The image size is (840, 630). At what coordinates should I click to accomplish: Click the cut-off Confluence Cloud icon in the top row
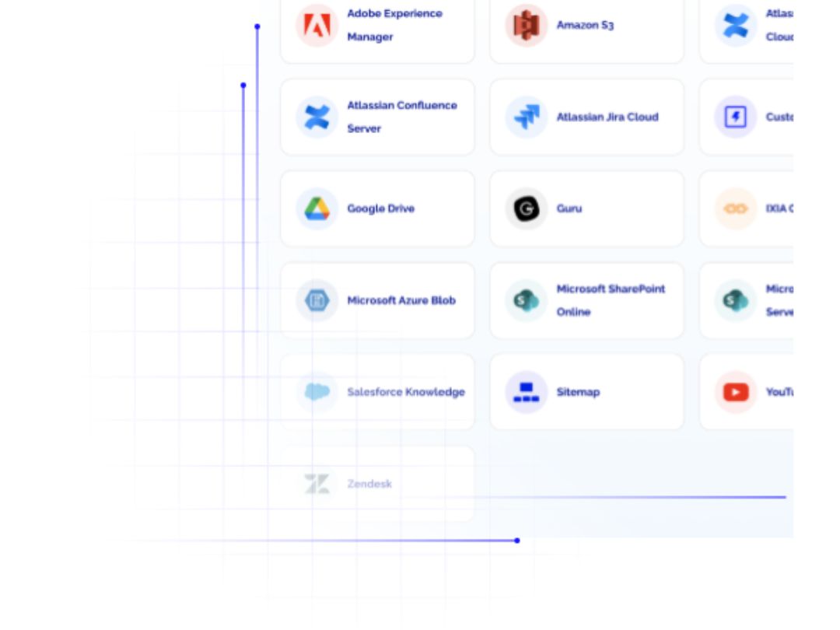click(x=736, y=25)
